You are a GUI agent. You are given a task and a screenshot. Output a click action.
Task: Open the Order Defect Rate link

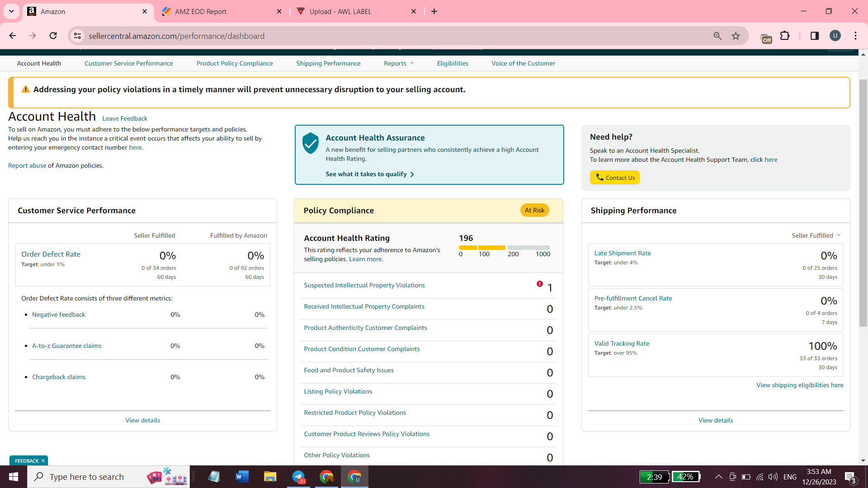pyautogui.click(x=51, y=254)
